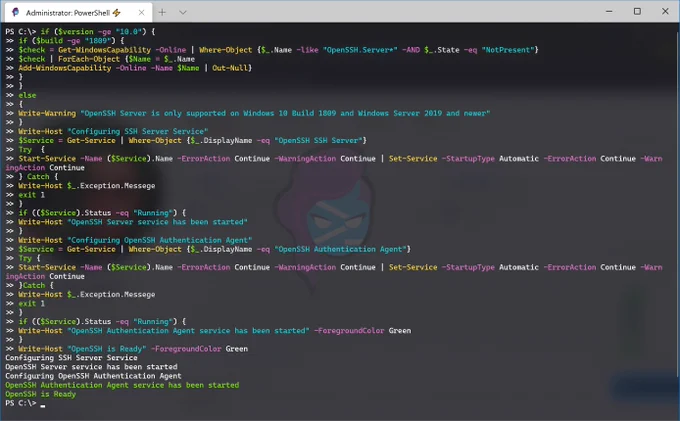Click the line if ($build -ge "1809")

point(65,41)
